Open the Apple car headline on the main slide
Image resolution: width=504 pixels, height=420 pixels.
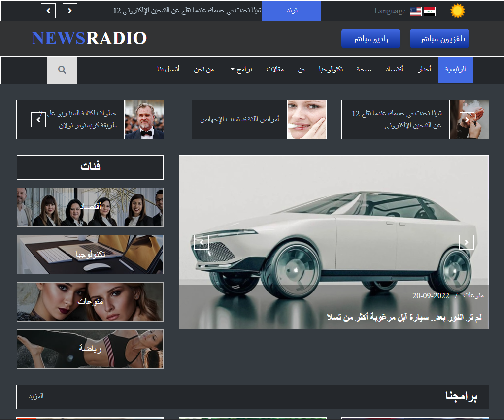point(404,318)
